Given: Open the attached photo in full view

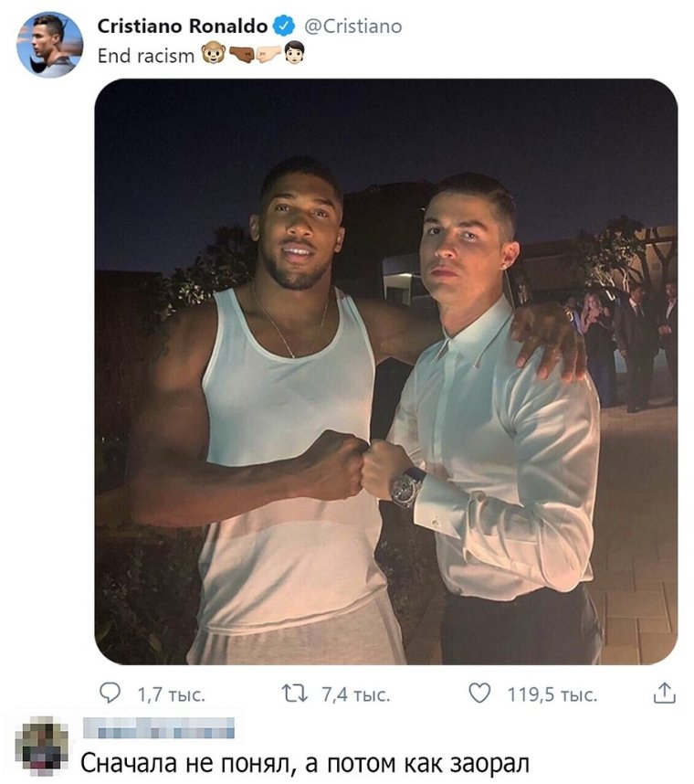Looking at the screenshot, I should [385, 370].
